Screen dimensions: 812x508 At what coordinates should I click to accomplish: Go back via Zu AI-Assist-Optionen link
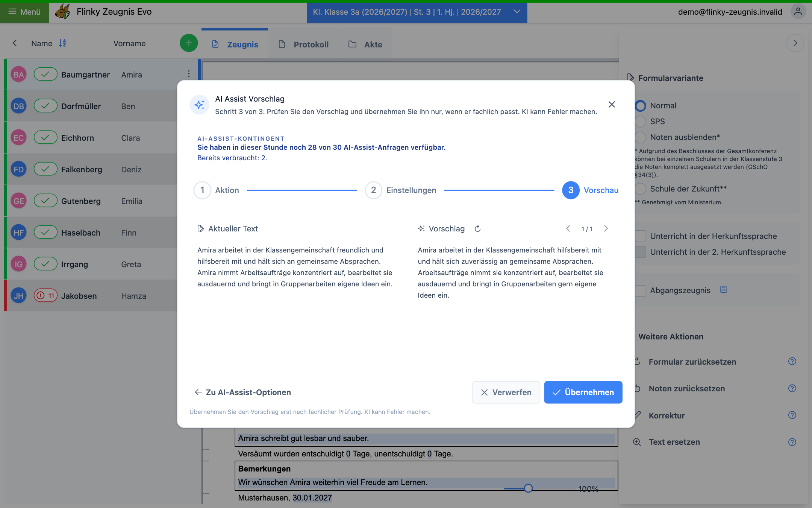click(x=243, y=392)
